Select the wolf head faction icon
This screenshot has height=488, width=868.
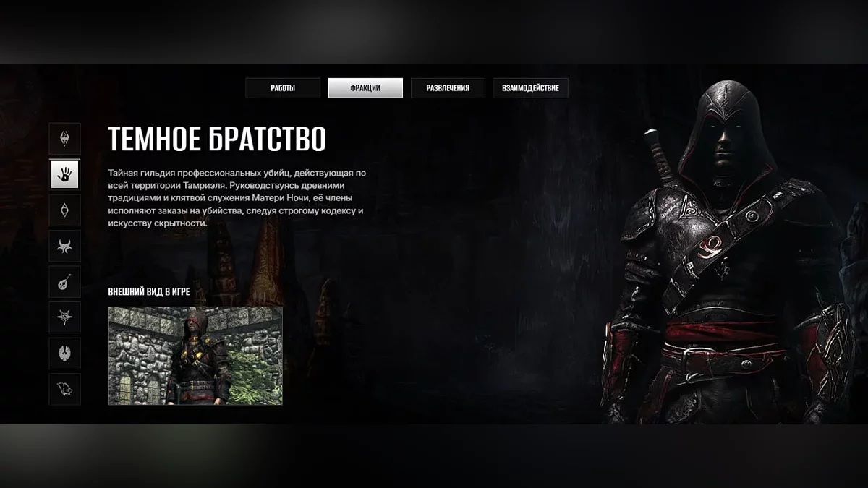pos(64,389)
